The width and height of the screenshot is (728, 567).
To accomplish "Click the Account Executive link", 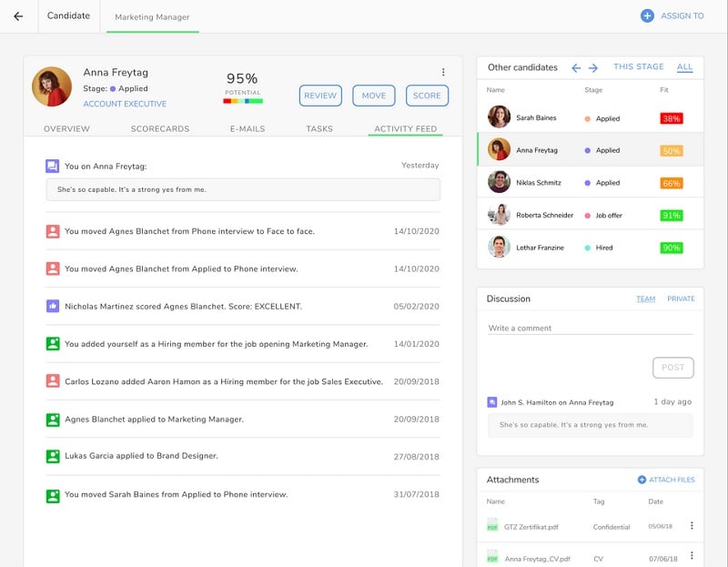I will click(125, 104).
